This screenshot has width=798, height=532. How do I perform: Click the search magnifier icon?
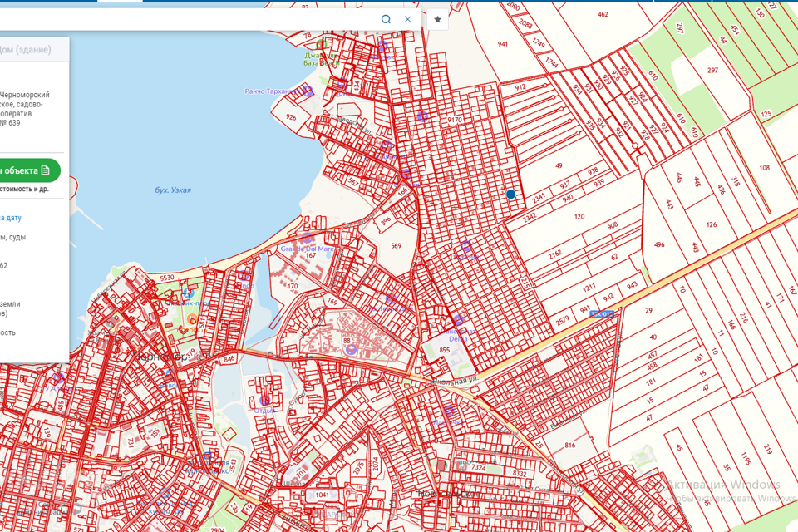pos(386,19)
